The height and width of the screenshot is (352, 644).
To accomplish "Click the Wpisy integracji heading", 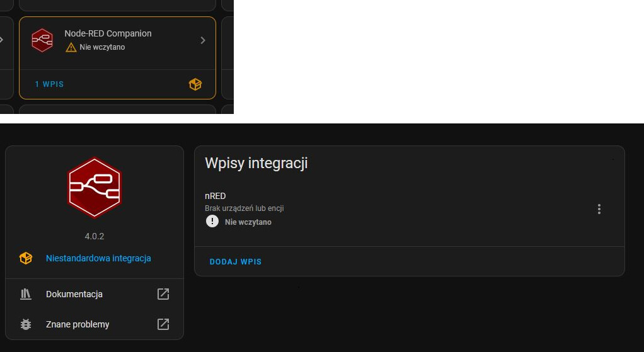I will pos(256,163).
